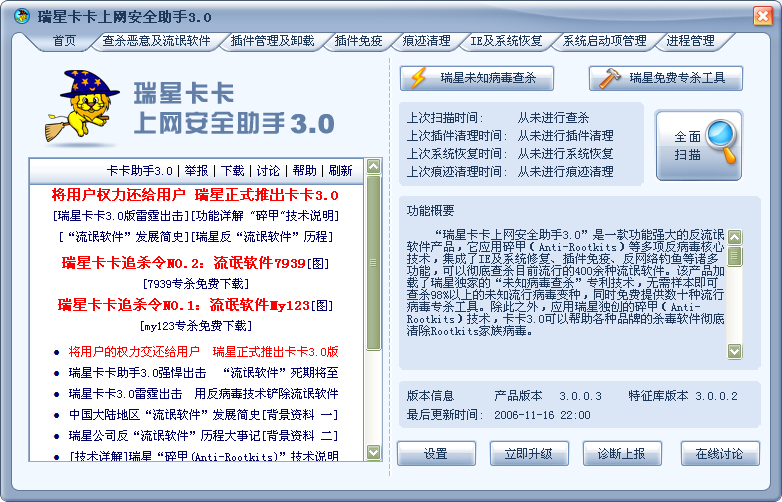Image resolution: width=782 pixels, height=502 pixels.
Task: Click 从未进行痕迹清理 status text
Action: (x=565, y=171)
